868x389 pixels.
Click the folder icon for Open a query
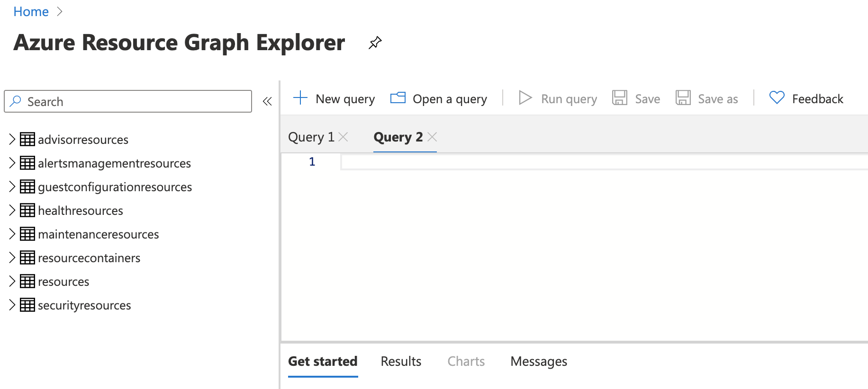pos(398,98)
